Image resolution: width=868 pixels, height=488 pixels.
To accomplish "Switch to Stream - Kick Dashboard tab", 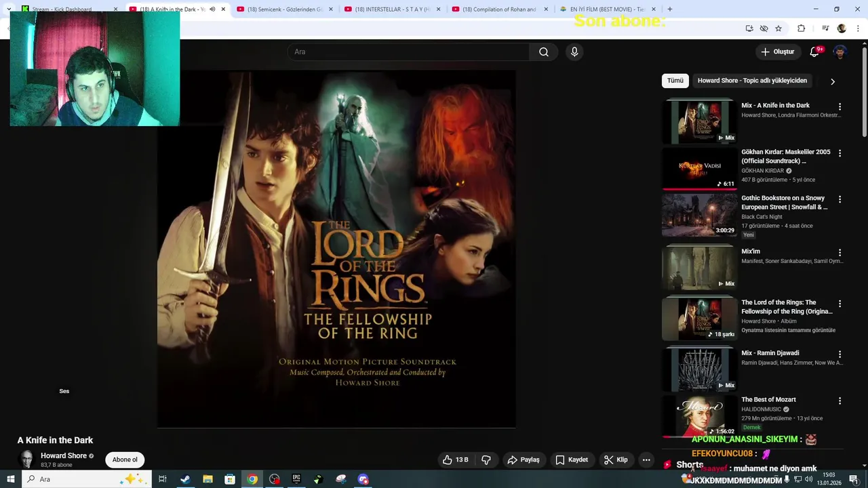I will (x=70, y=9).
